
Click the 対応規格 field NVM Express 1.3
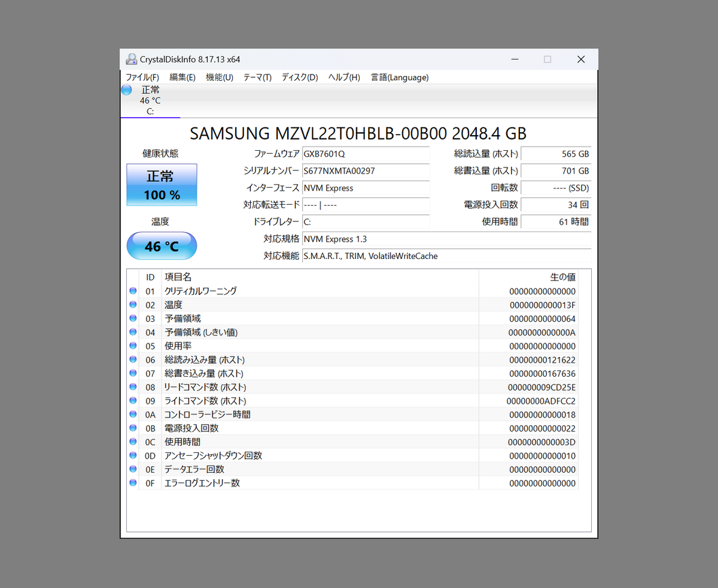click(x=446, y=239)
